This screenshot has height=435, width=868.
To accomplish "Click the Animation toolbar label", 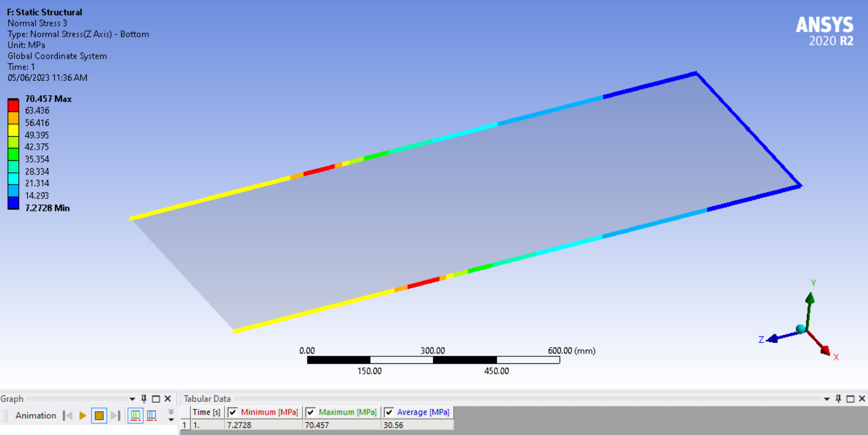I will [36, 416].
